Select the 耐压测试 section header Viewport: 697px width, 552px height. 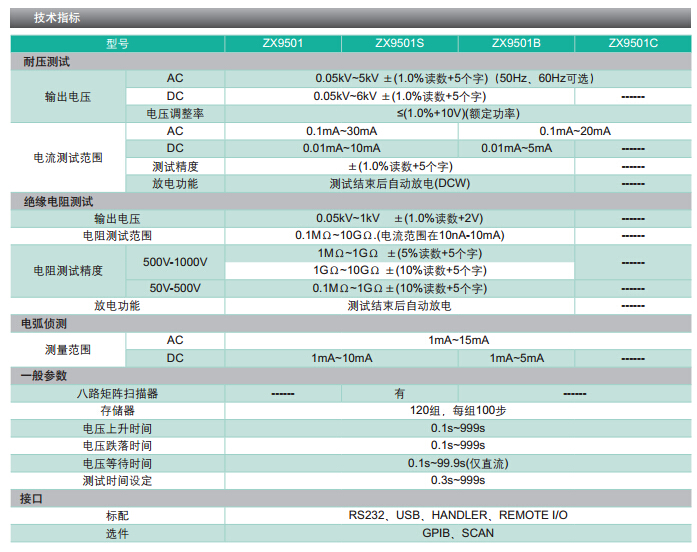coord(47,62)
